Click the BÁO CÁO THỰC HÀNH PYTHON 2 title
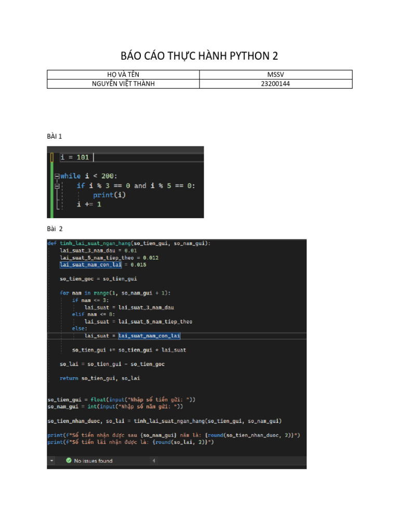399x532 pixels. (x=199, y=56)
